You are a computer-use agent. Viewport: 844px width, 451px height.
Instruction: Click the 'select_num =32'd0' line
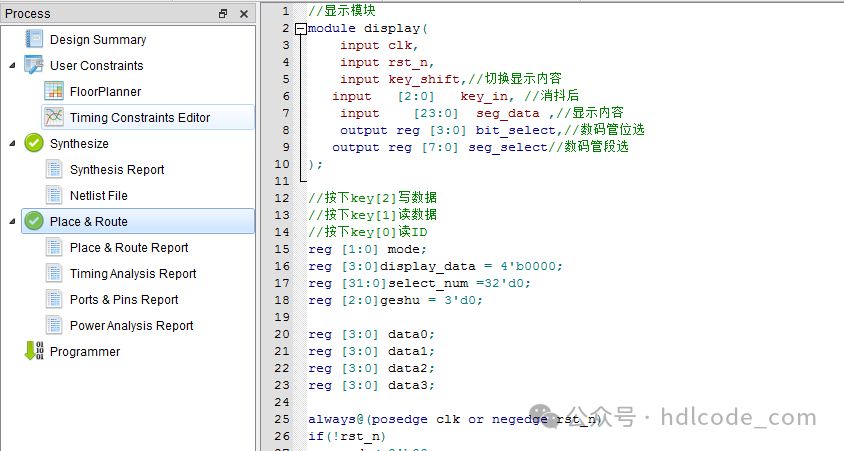pyautogui.click(x=419, y=283)
